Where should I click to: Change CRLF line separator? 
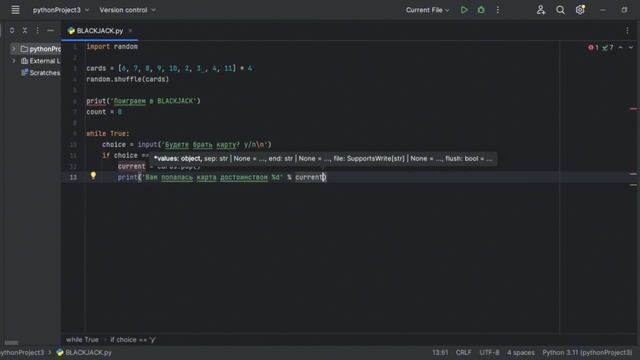(x=464, y=353)
